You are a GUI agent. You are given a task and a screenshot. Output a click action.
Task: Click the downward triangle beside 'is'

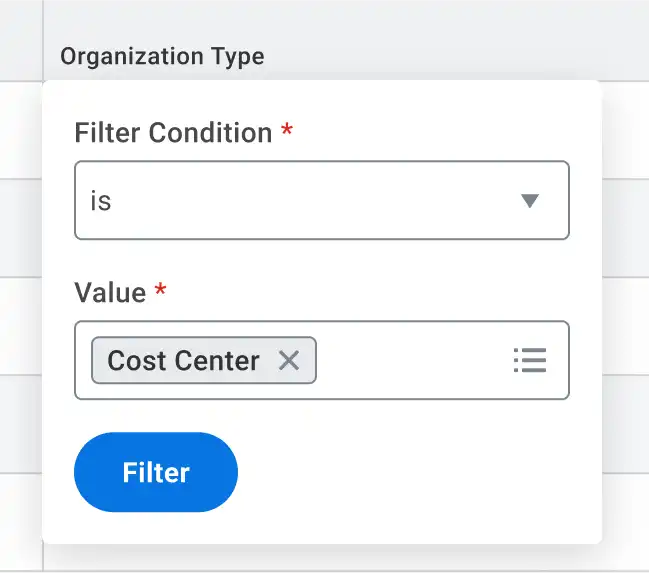(x=530, y=201)
